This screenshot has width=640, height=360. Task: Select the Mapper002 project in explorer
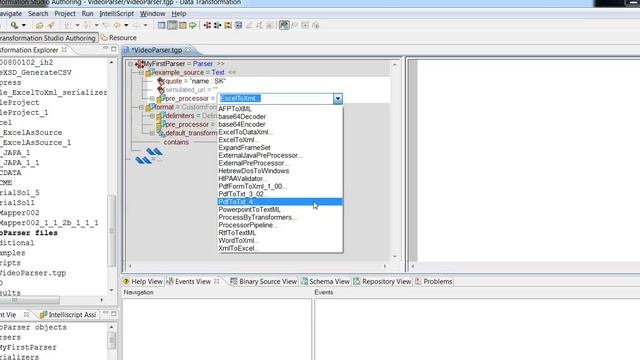pos(20,213)
